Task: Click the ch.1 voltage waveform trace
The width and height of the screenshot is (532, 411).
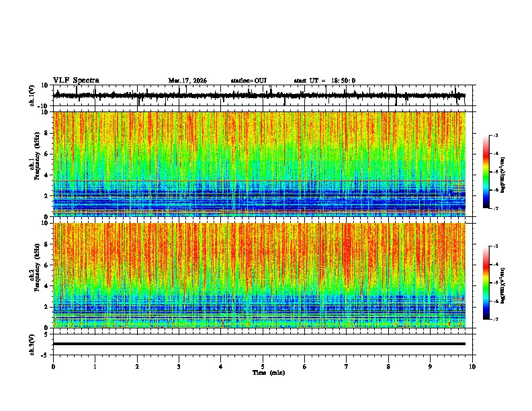Action: tap(259, 95)
